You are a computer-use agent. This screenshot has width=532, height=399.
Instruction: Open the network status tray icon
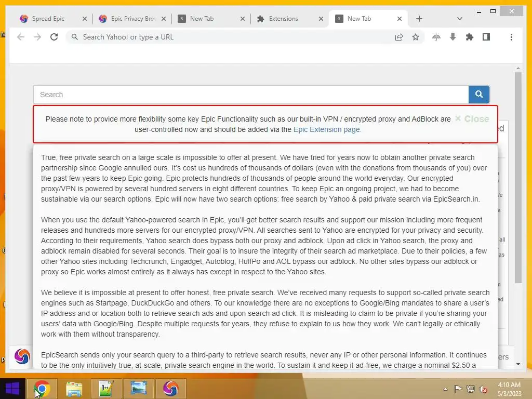tap(470, 389)
